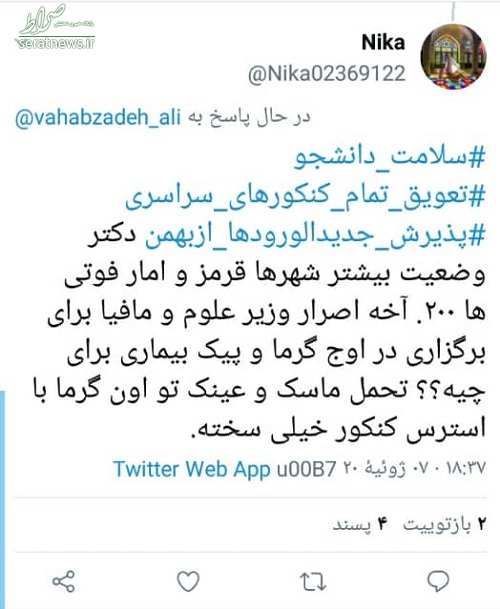Click the retweet arrows icon

coord(313,582)
